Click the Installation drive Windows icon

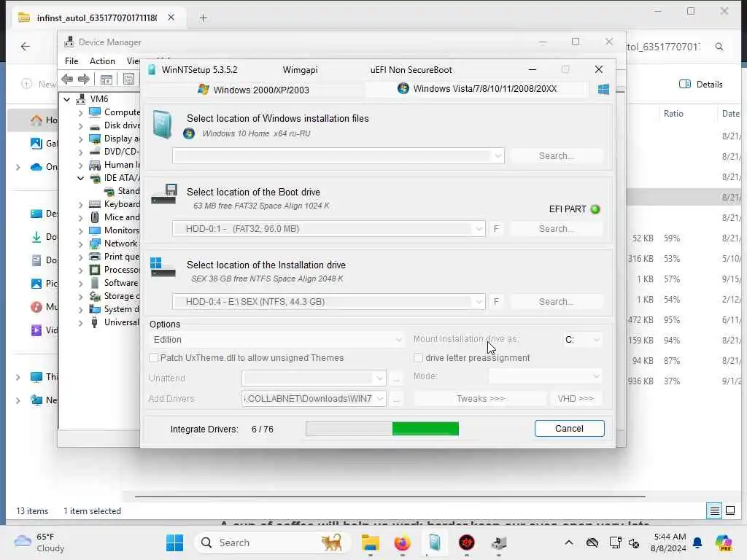coord(163,267)
